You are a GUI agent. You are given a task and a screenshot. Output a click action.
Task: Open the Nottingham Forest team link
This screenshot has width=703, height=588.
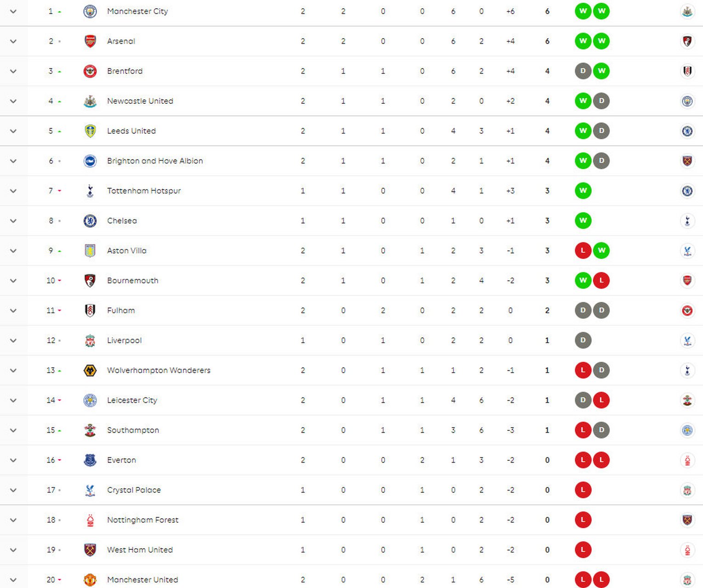click(142, 520)
